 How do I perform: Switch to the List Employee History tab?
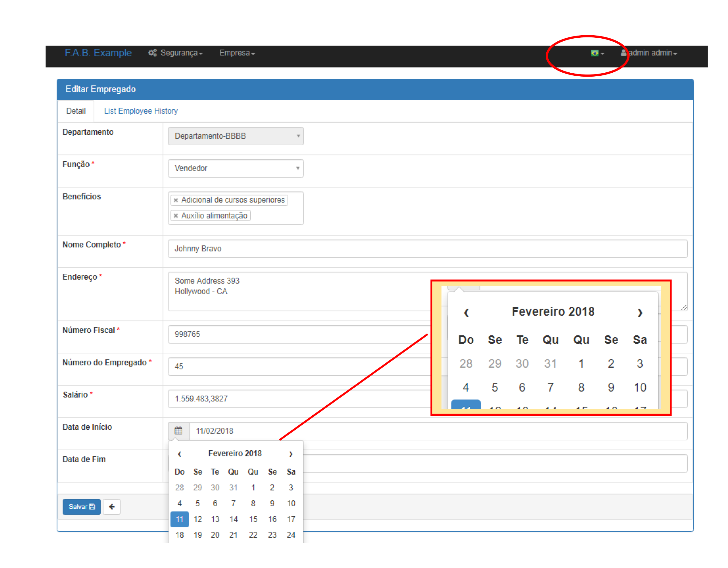click(x=141, y=111)
